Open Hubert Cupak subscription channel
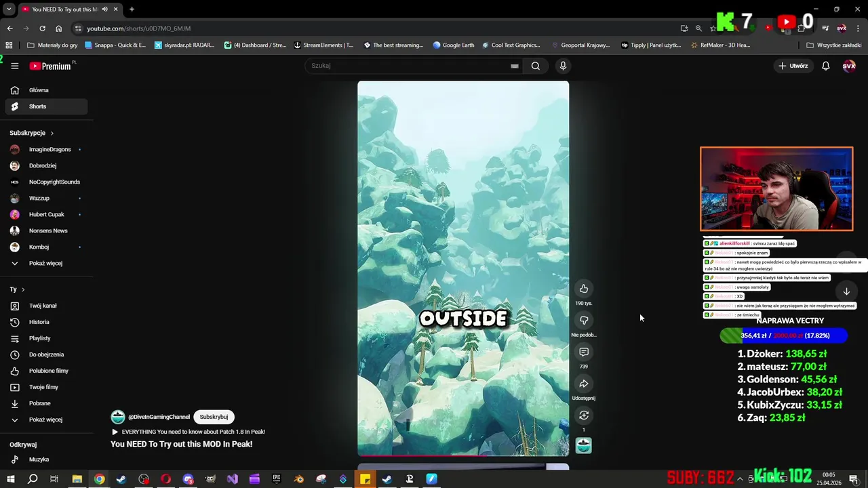868x488 pixels. (x=46, y=214)
